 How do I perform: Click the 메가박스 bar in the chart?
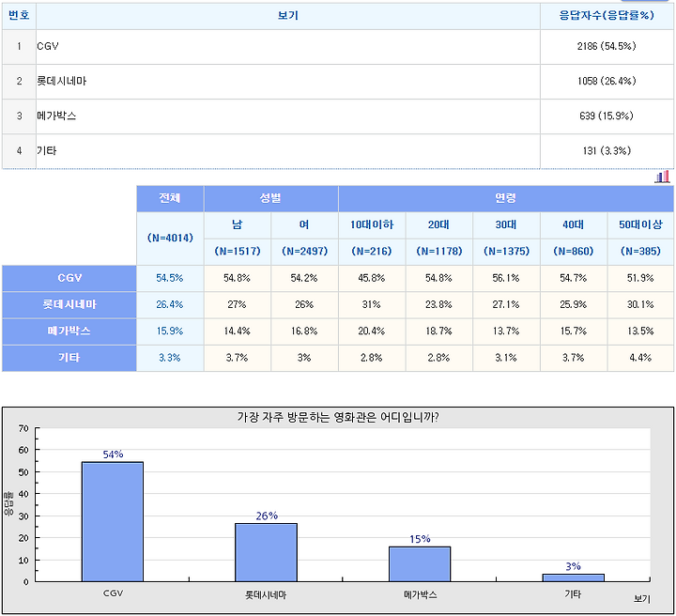420,564
